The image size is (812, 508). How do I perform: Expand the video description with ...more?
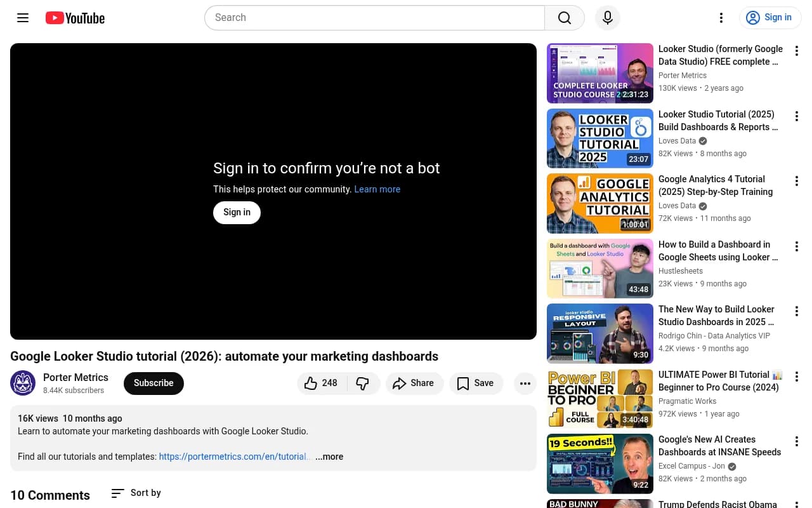pyautogui.click(x=329, y=457)
